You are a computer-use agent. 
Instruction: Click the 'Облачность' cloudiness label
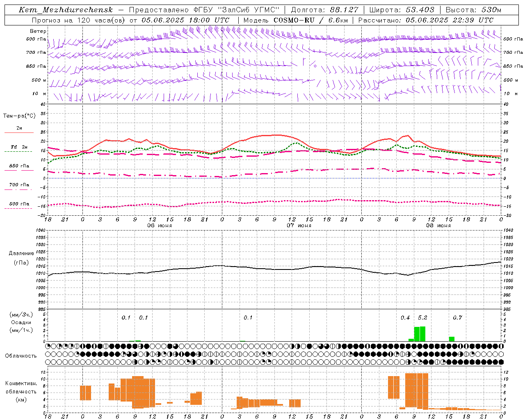point(21,356)
